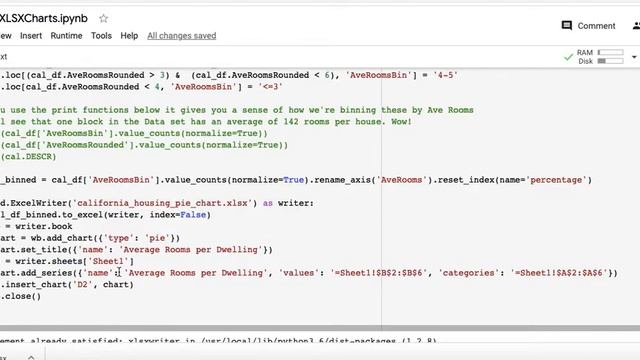The height and width of the screenshot is (360, 640).
Task: Click the '4-5' bin label string
Action: 445,75
